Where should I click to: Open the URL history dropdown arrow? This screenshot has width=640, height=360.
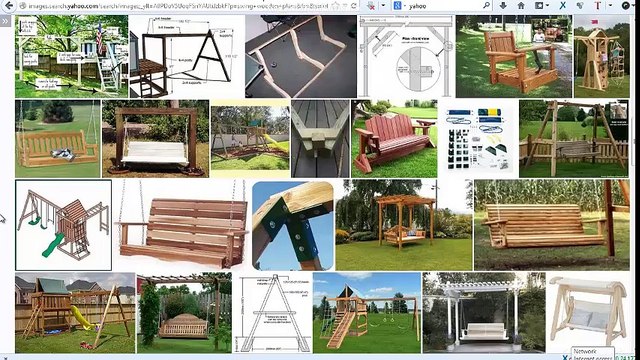(x=345, y=6)
